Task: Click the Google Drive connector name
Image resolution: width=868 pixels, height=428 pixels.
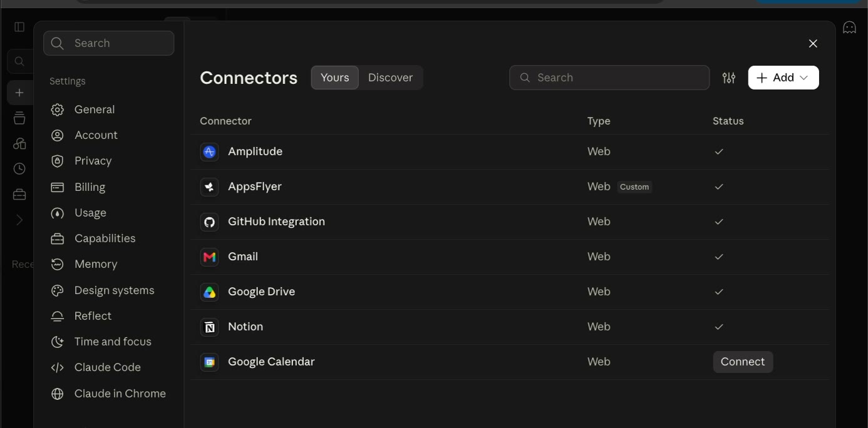Action: pos(261,292)
